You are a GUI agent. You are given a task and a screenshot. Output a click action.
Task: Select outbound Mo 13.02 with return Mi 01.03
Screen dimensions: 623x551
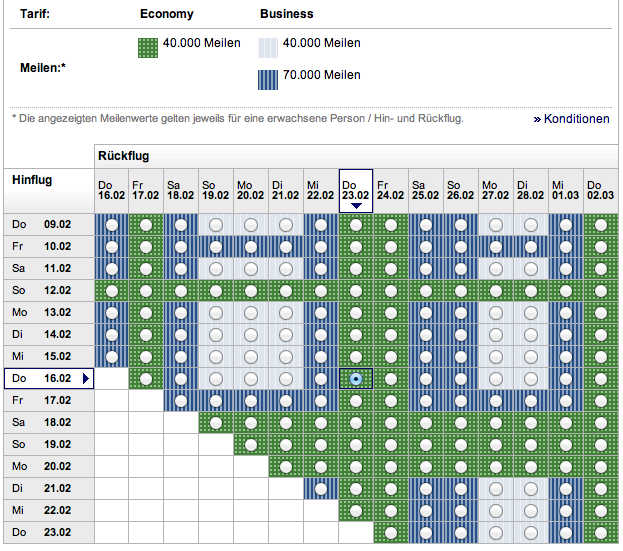click(566, 313)
